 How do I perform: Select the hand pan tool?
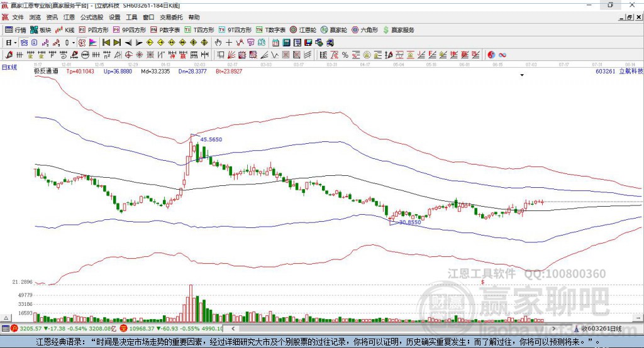[x=218, y=43]
